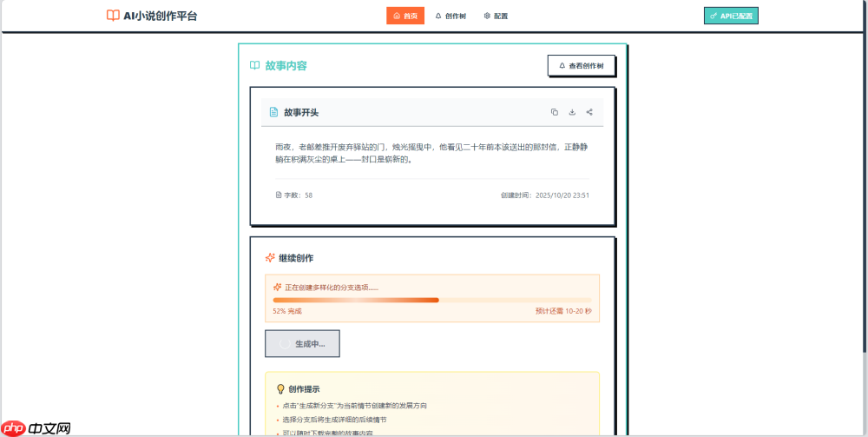Open the 配置 settings nav item
This screenshot has height=437, width=868.
496,16
